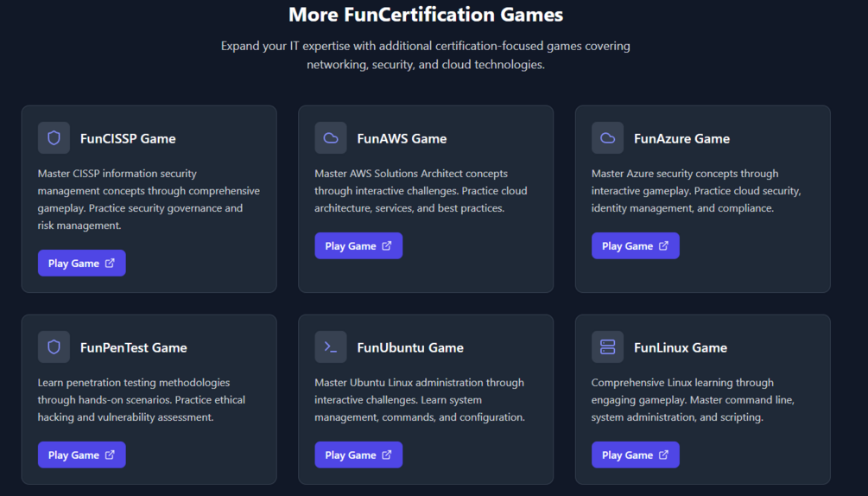Click the shield icon beside FunCISSP Game

[x=54, y=138]
